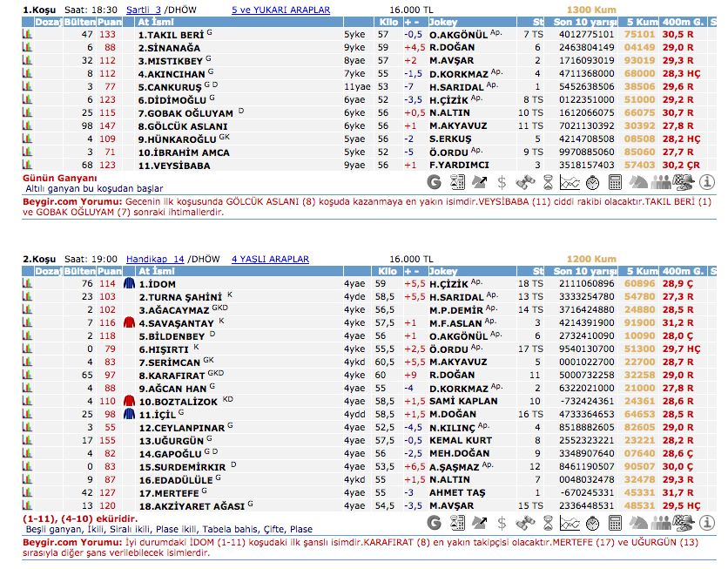Click the binoculars icon under race 1

pos(525,182)
